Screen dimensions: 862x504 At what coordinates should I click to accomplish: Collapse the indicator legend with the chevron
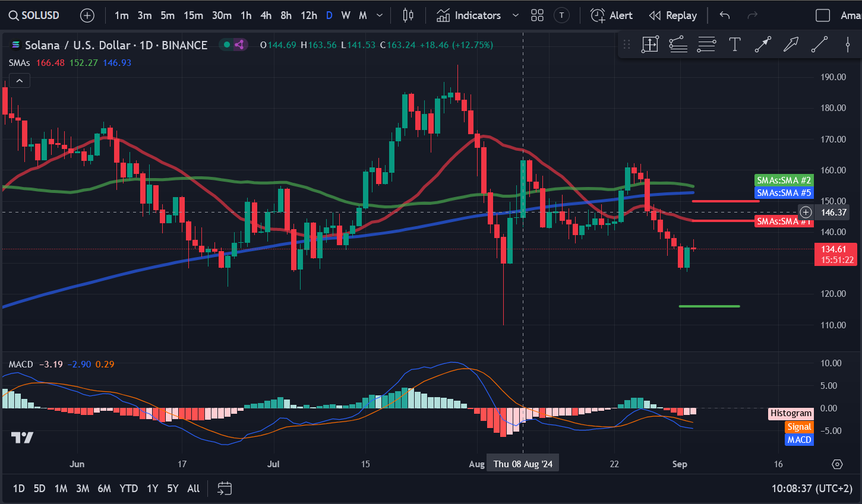pyautogui.click(x=20, y=81)
